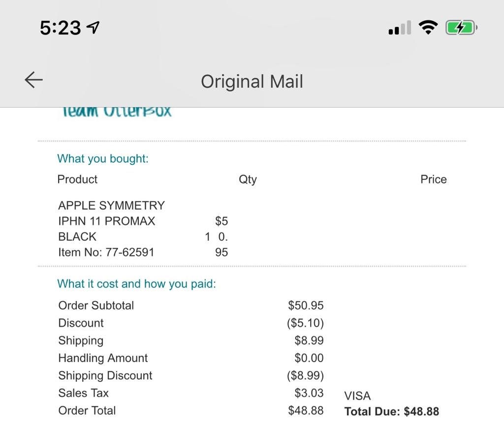This screenshot has height=435, width=504.
Task: Select the 'What you bought:' heading
Action: pyautogui.click(x=103, y=158)
